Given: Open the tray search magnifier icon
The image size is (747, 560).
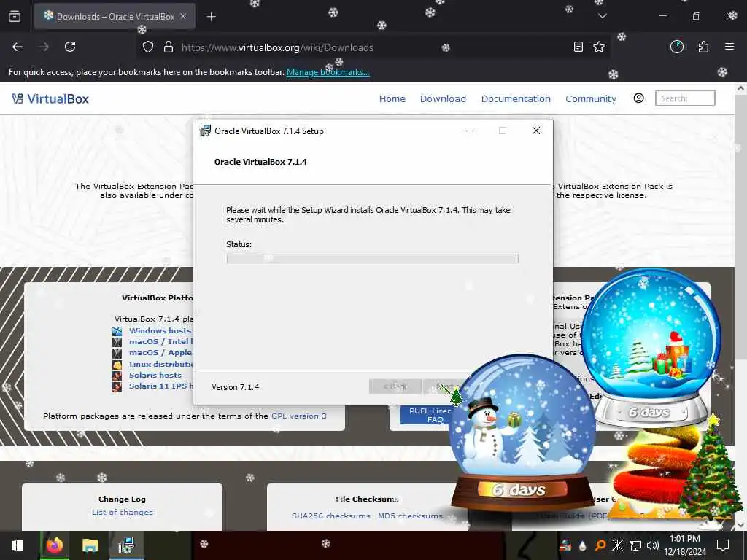Looking at the screenshot, I should click(x=600, y=545).
